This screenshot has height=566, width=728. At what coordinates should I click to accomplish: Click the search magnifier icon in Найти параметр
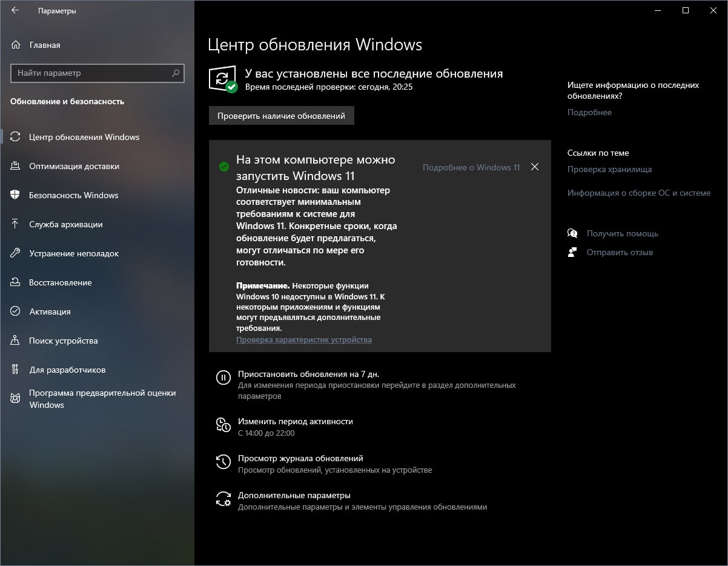(176, 73)
